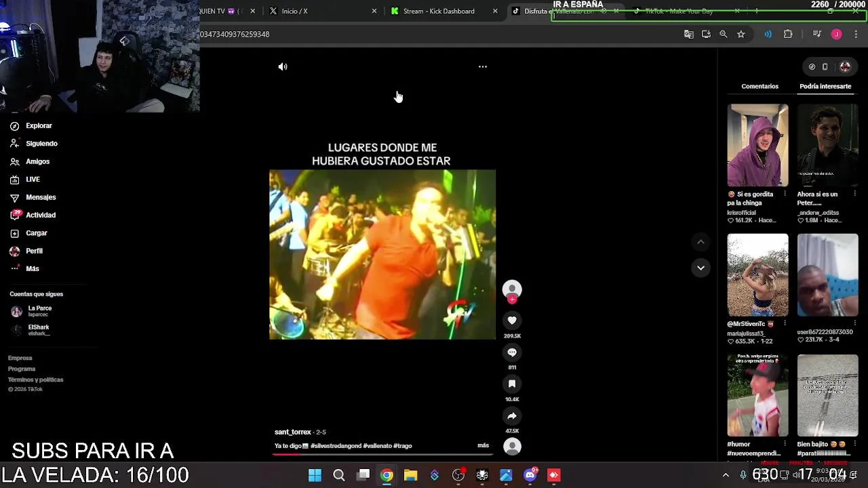Open options for the @MrStivenTc video
The width and height of the screenshot is (868, 488).
coord(785,324)
